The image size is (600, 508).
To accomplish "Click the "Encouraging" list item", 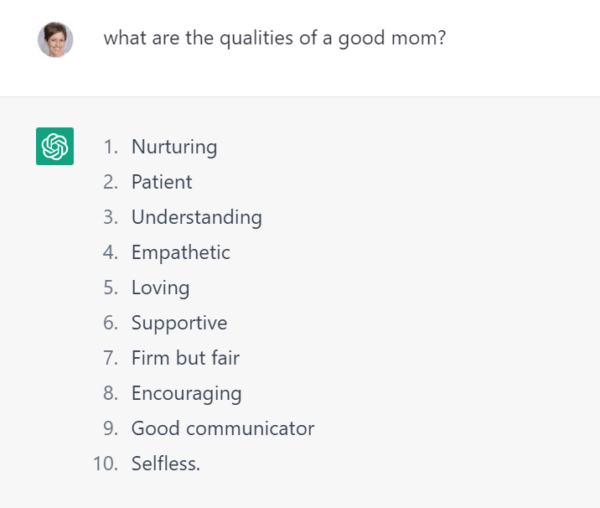I will point(186,393).
